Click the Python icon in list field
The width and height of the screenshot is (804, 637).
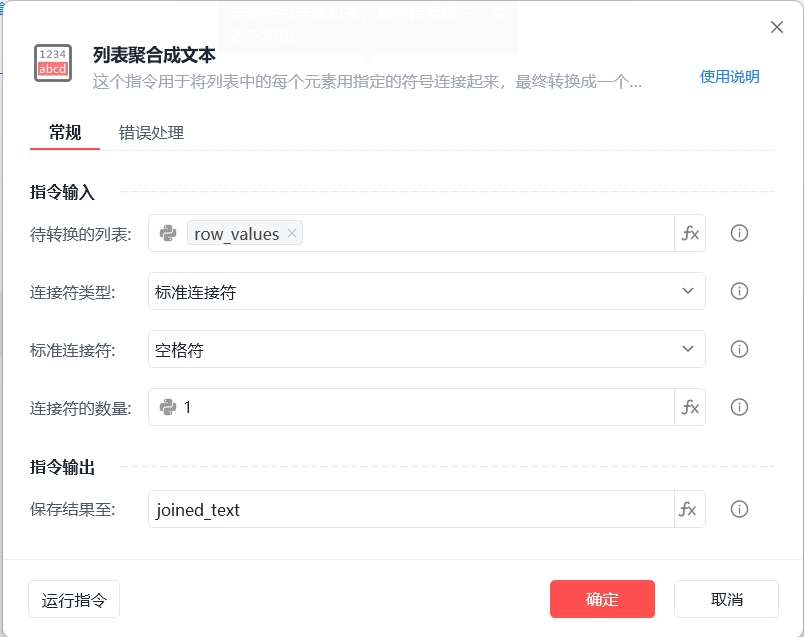coord(168,233)
